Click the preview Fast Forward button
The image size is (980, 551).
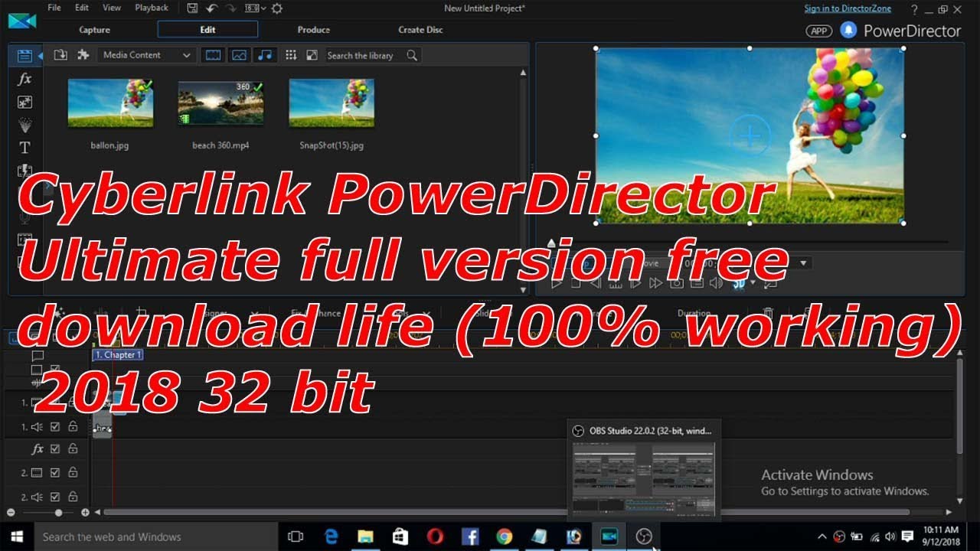pyautogui.click(x=655, y=282)
